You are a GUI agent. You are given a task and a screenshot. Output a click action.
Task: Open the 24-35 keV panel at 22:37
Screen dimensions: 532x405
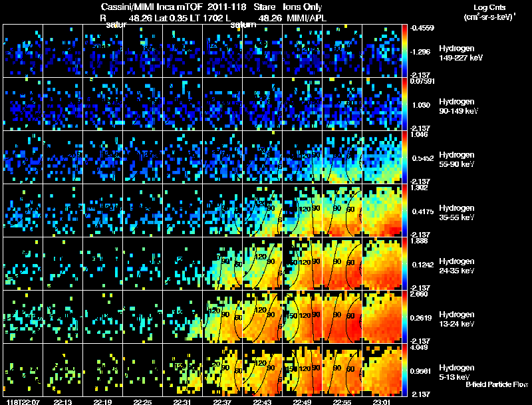tap(222, 264)
